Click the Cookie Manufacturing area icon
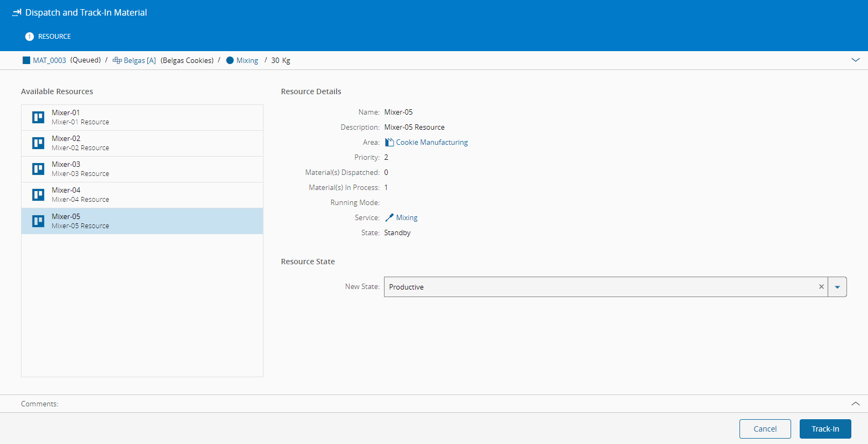The image size is (868, 444). tap(389, 143)
